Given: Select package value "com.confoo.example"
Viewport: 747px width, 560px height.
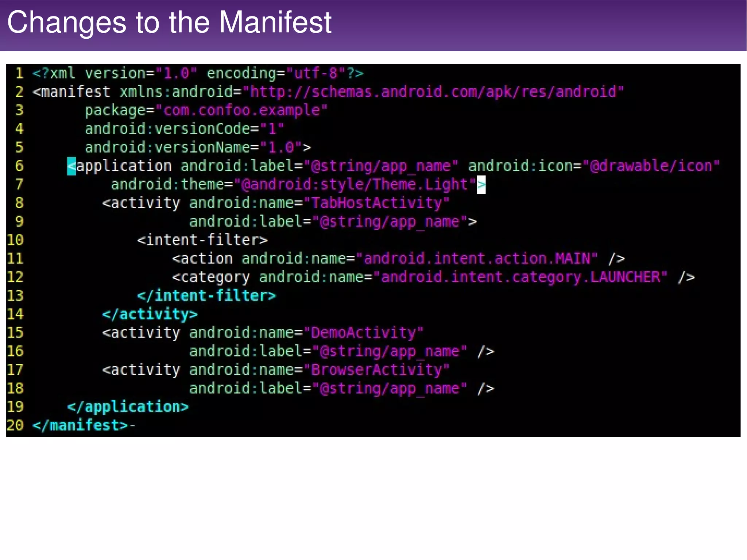Looking at the screenshot, I should 241,111.
